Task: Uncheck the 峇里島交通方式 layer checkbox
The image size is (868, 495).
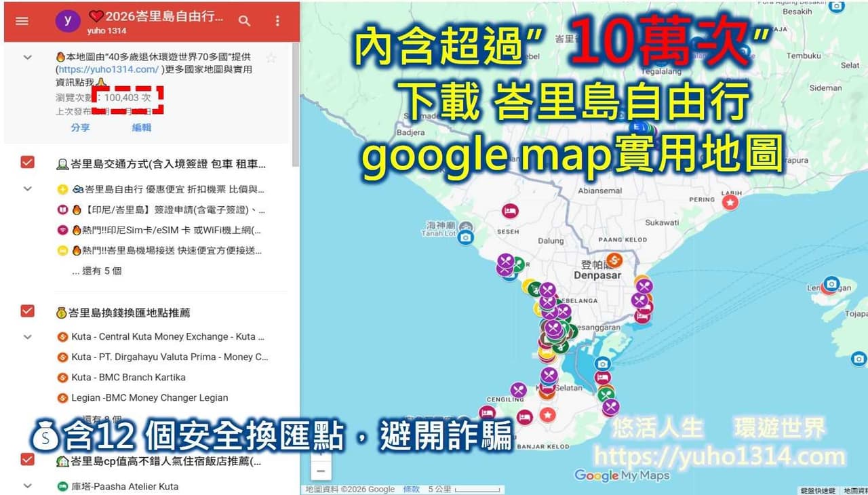Action: pyautogui.click(x=27, y=162)
